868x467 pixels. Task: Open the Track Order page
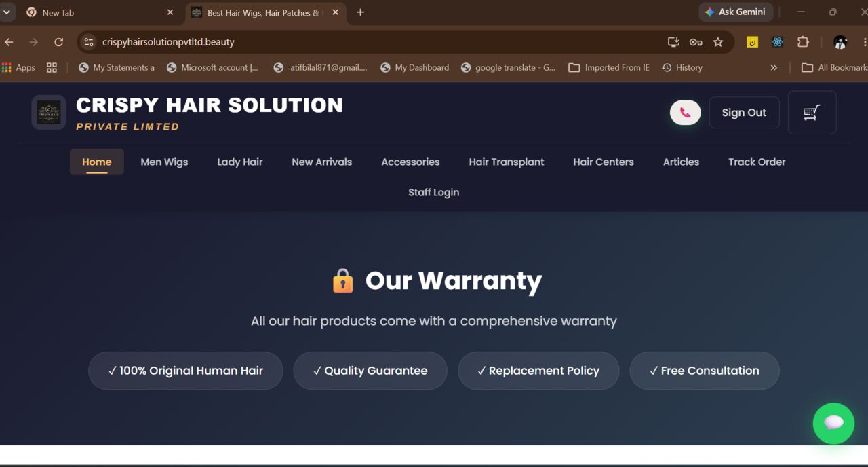(x=757, y=162)
